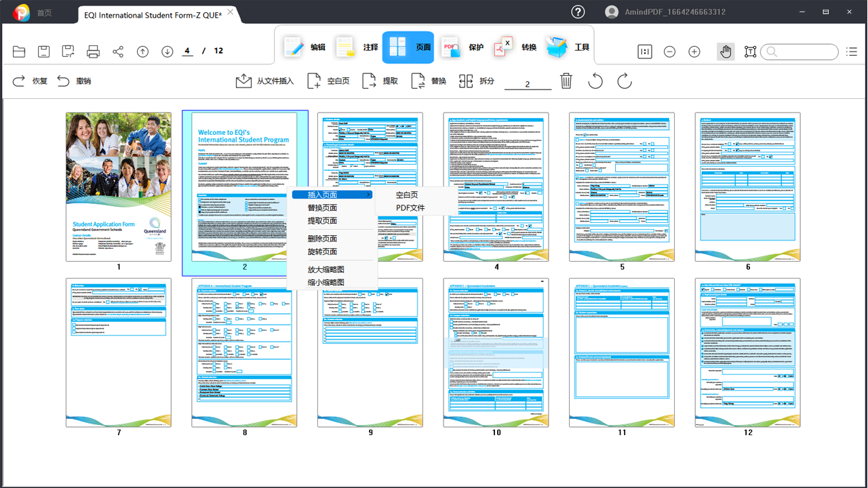Click the Save file icon

coord(43,52)
